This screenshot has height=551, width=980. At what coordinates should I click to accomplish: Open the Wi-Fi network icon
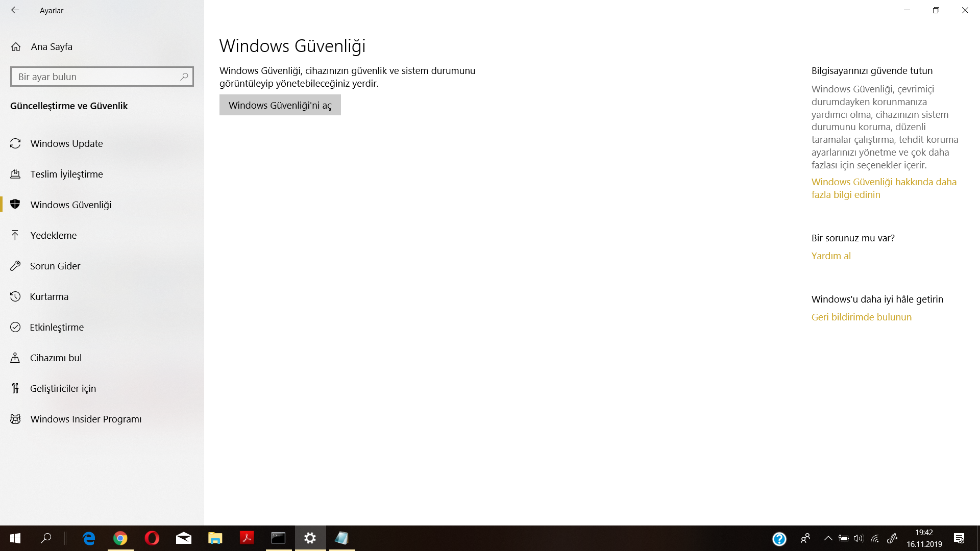(x=875, y=538)
